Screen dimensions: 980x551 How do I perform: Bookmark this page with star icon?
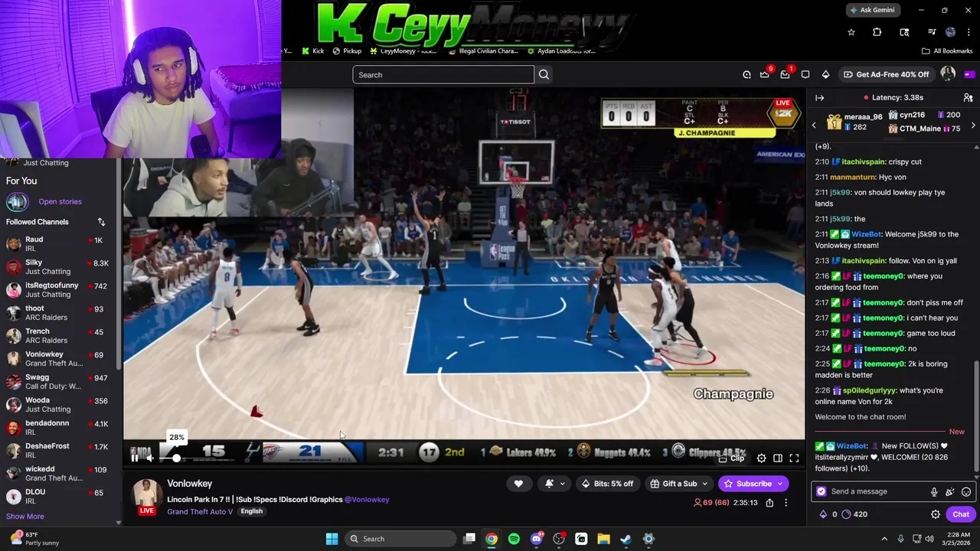tap(851, 32)
